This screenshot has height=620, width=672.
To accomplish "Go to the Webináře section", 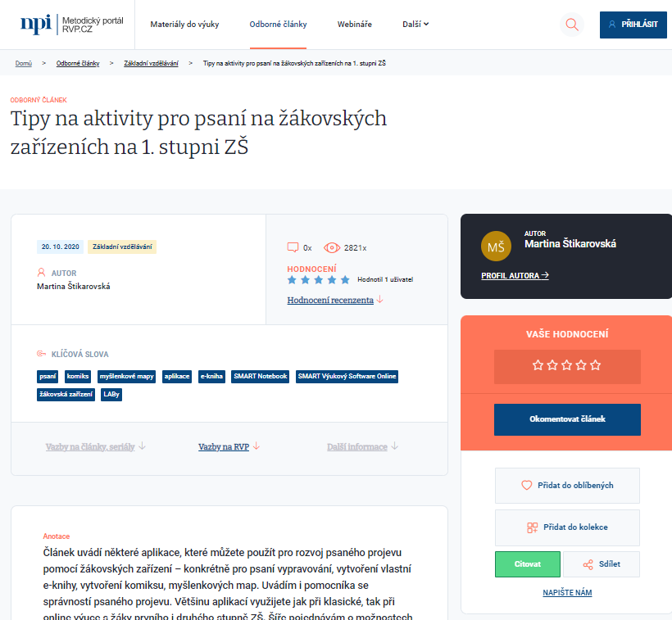I will (x=354, y=25).
